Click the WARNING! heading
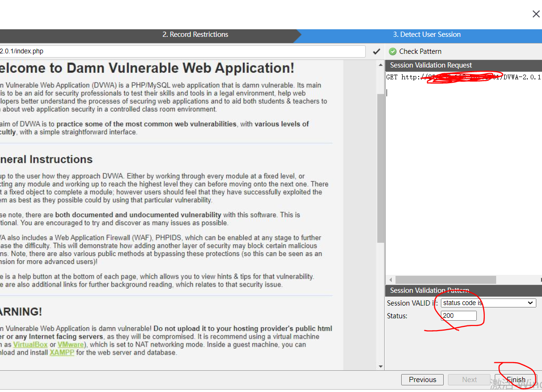The height and width of the screenshot is (392, 542). click(21, 312)
